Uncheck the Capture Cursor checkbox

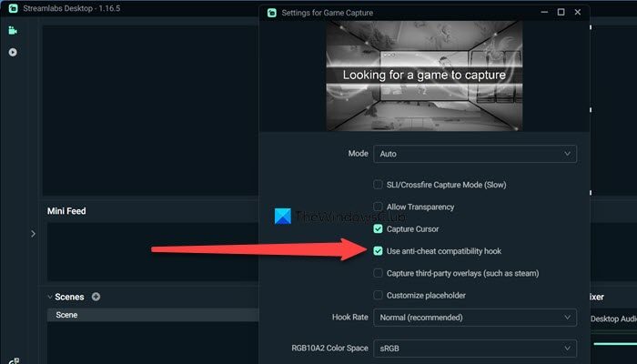tap(378, 228)
